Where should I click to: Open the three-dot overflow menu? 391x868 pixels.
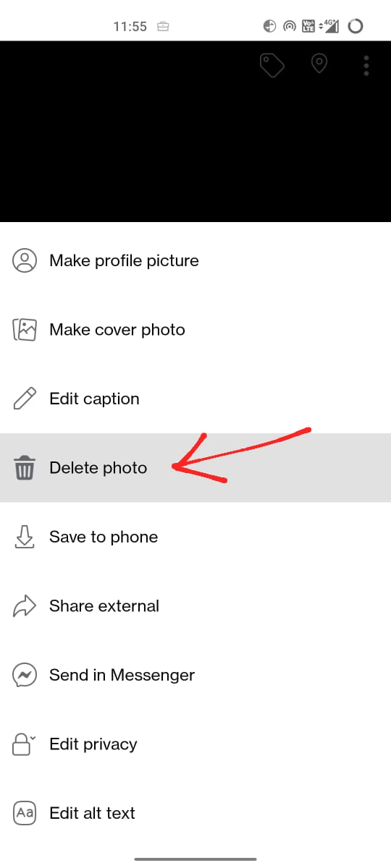tap(366, 65)
